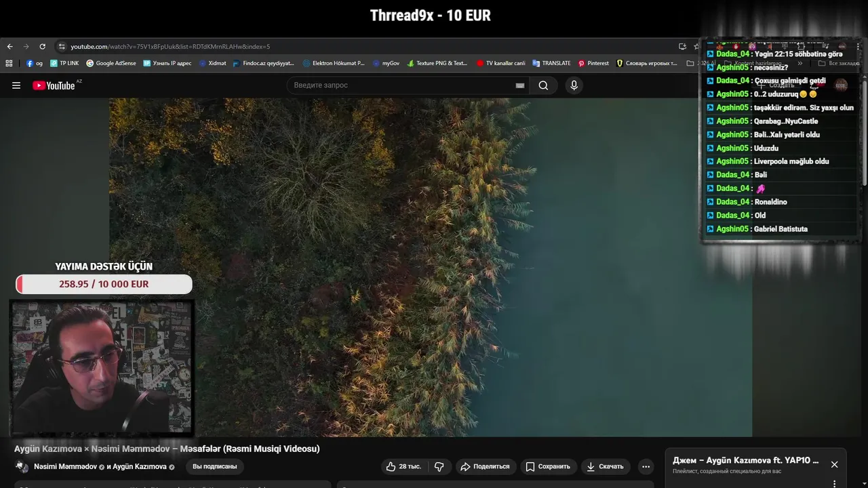Open the TV kanallar canli bookmark

coord(500,63)
